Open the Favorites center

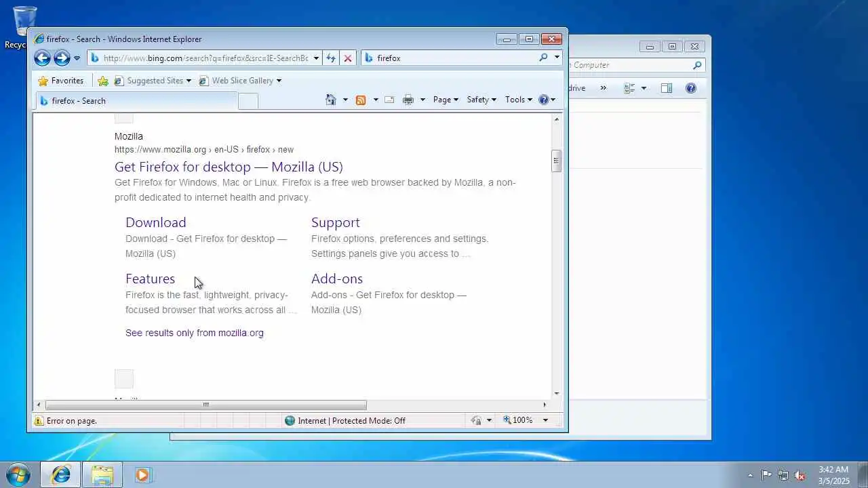[x=61, y=81]
